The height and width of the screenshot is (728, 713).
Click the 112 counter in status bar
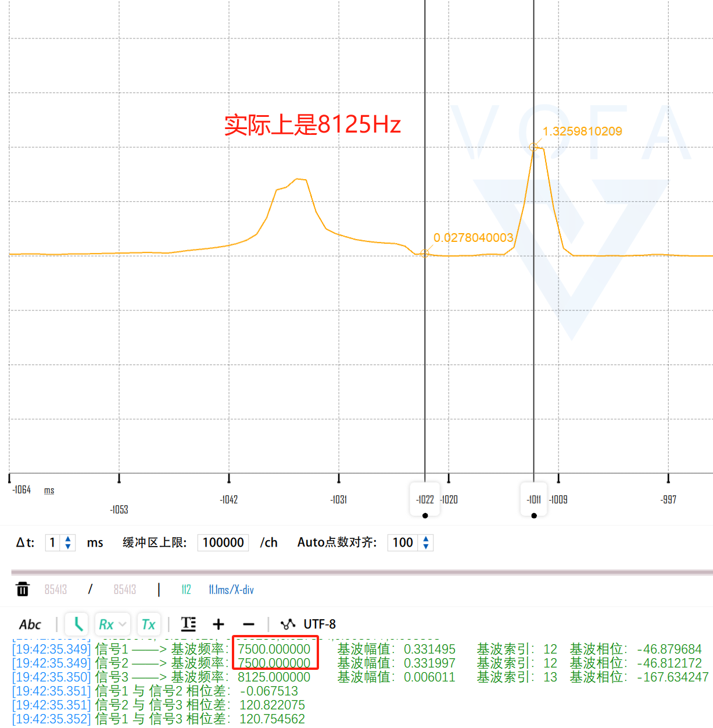pyautogui.click(x=186, y=589)
